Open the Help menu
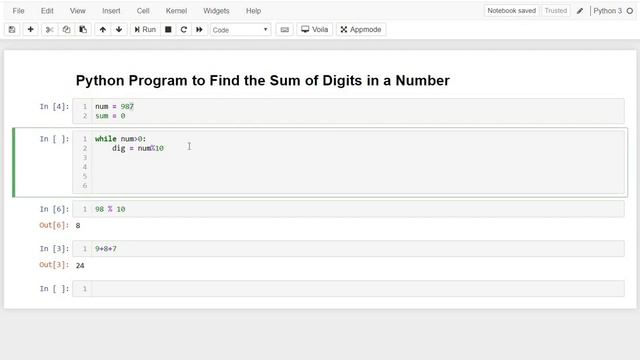Viewport: 640px width, 360px height. tap(253, 11)
